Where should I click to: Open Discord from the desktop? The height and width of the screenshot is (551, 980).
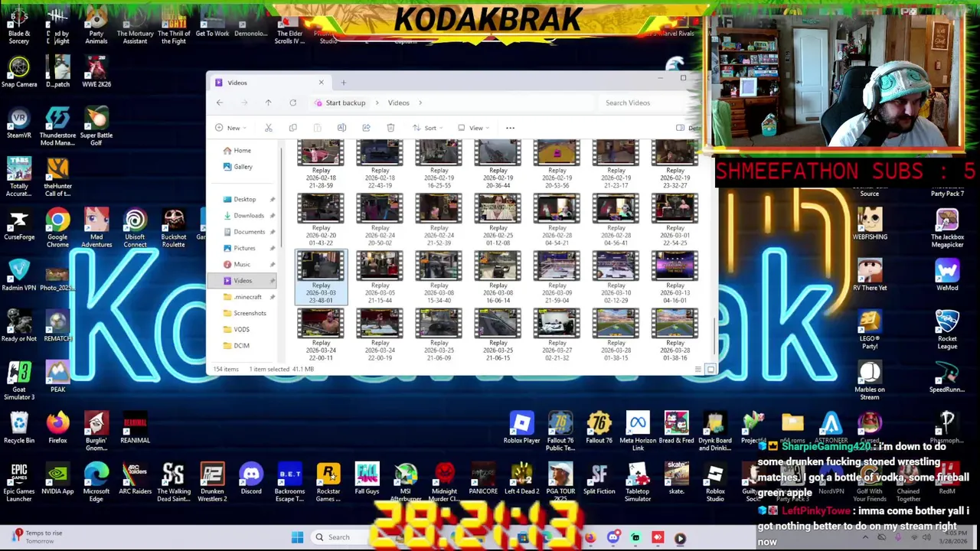click(251, 480)
